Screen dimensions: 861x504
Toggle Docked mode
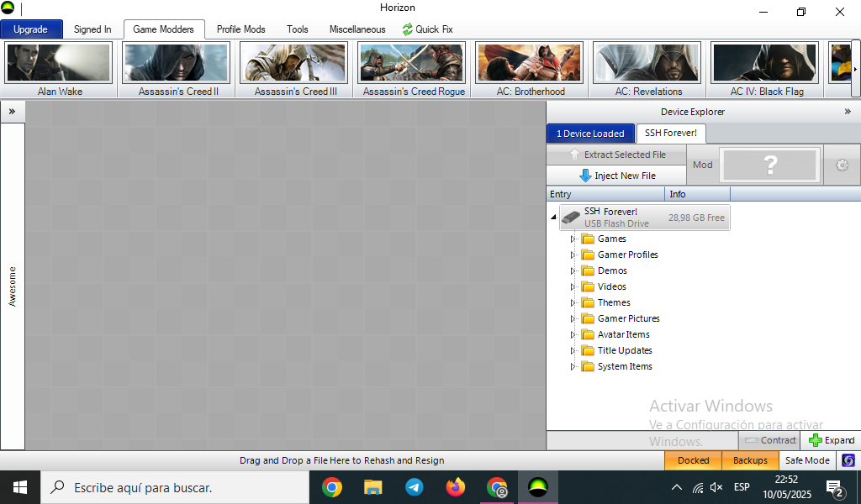click(x=694, y=460)
